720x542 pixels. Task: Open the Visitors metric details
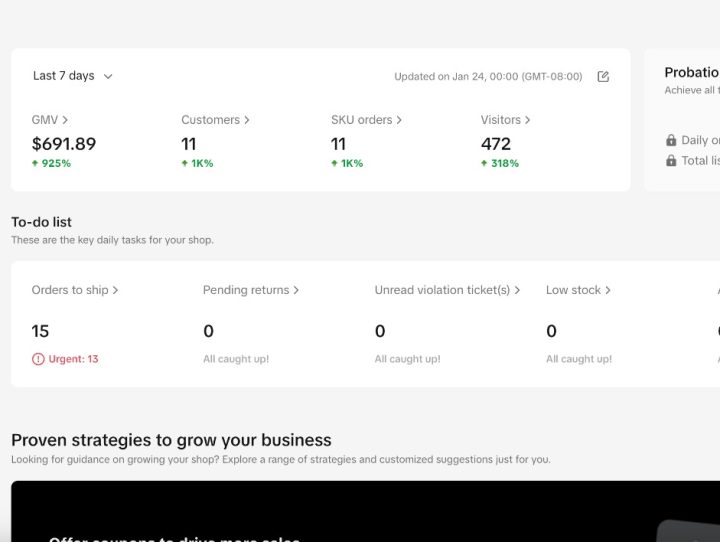[x=505, y=120]
